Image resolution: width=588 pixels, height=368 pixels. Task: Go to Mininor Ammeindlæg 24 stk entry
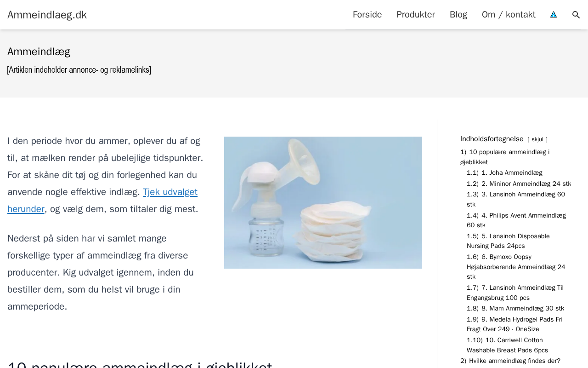click(x=519, y=184)
